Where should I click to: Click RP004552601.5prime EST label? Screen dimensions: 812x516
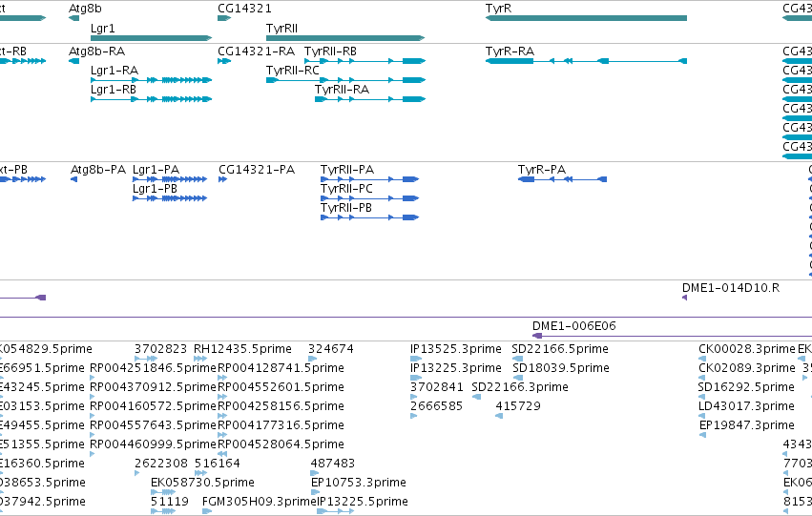tap(281, 387)
